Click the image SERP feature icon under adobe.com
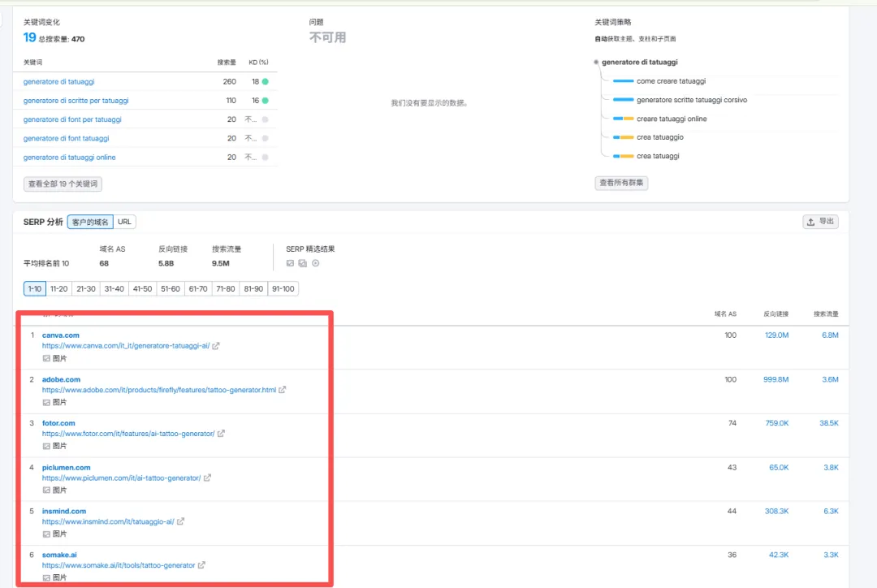Image resolution: width=877 pixels, height=588 pixels. tap(46, 402)
